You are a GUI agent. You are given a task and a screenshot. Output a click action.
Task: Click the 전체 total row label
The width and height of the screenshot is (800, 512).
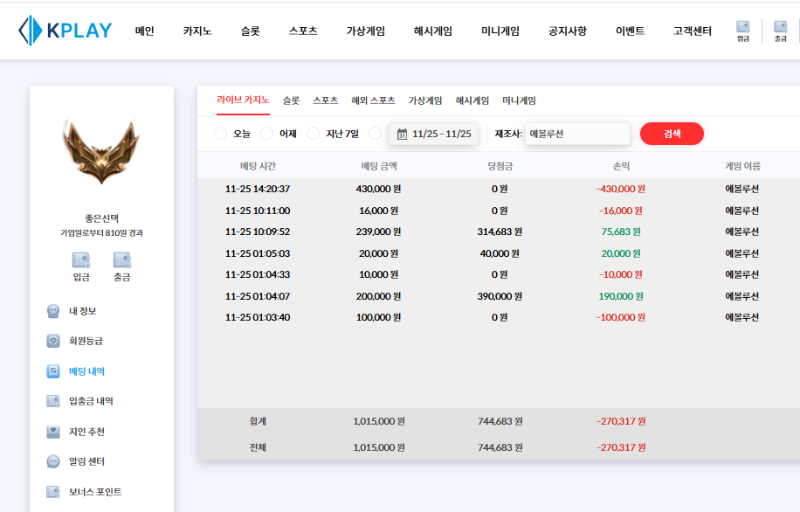258,447
